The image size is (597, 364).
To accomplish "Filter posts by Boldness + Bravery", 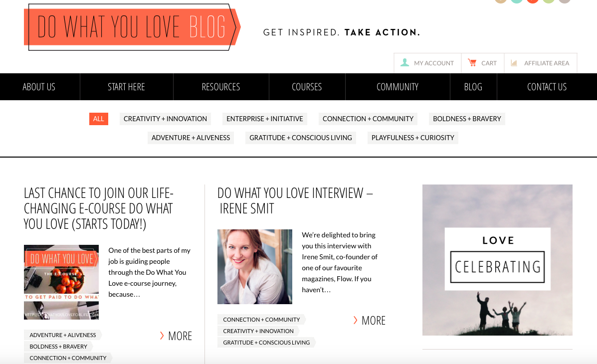I will click(x=467, y=119).
